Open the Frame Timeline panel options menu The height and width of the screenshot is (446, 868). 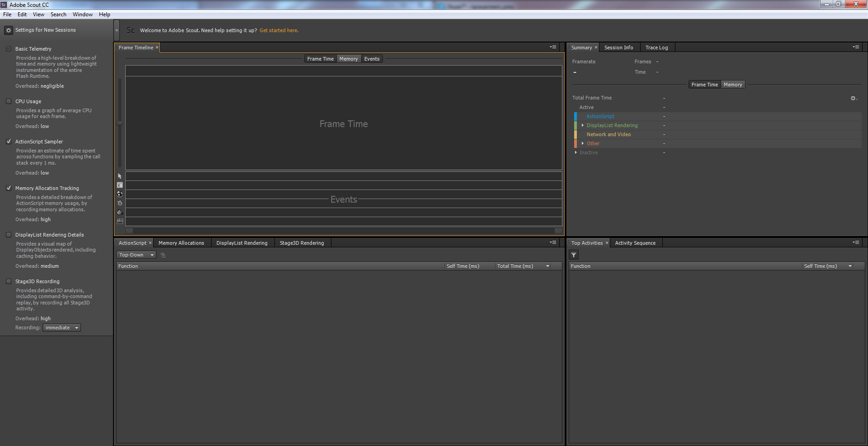click(553, 47)
